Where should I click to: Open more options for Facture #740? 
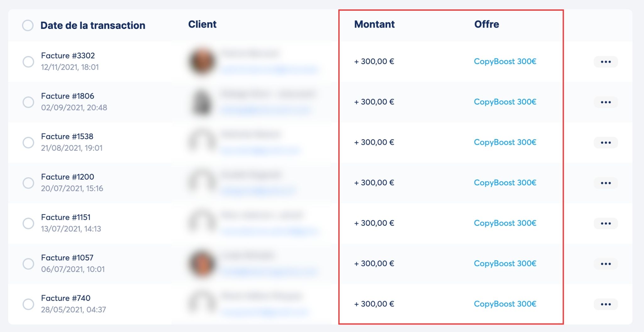[x=606, y=304]
